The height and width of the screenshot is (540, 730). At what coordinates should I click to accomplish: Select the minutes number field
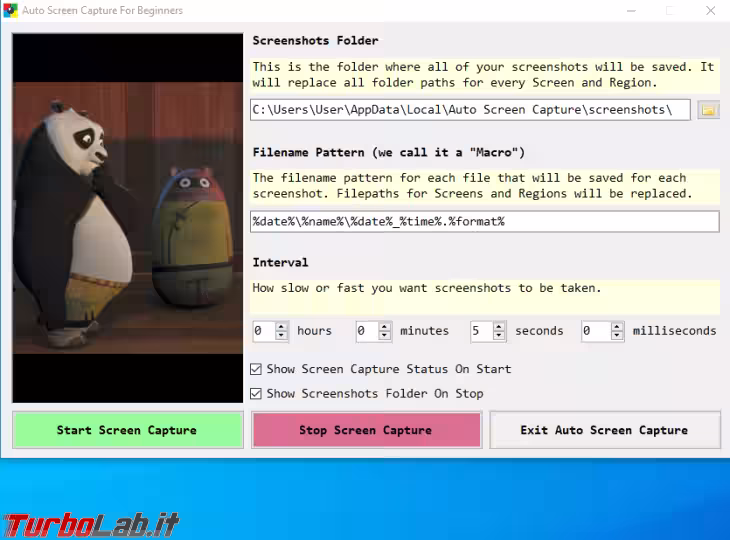pyautogui.click(x=367, y=331)
